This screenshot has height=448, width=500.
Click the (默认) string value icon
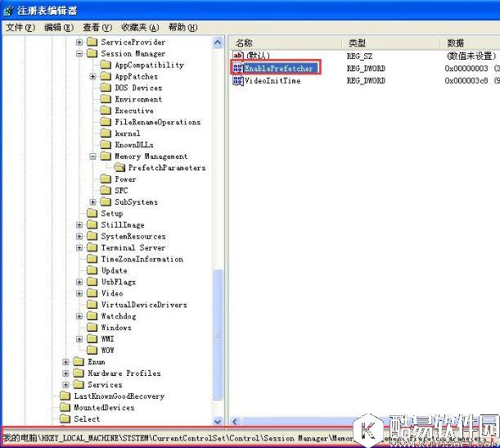tap(238, 56)
